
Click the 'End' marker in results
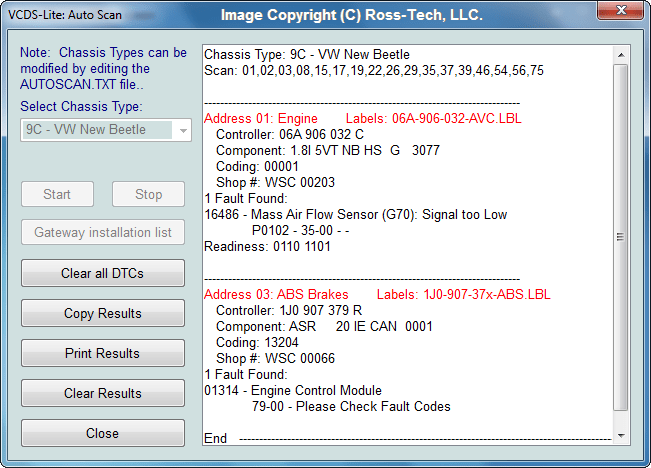(x=215, y=439)
